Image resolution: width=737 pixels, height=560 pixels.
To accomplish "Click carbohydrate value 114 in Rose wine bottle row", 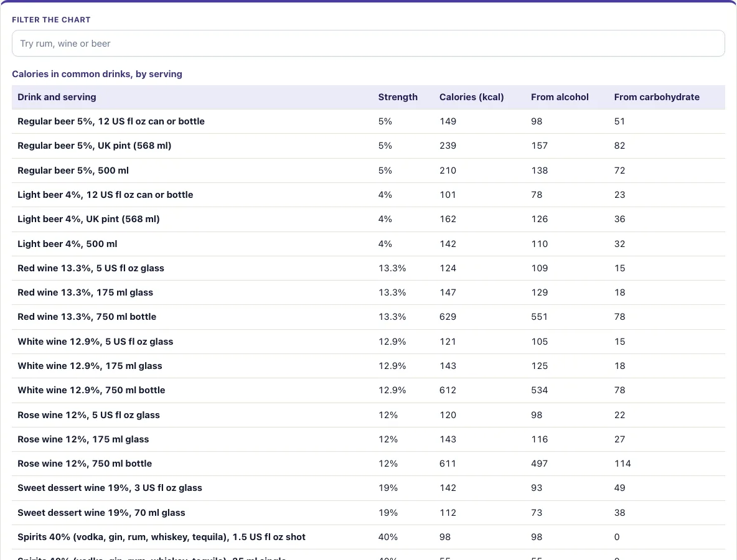I will pyautogui.click(x=622, y=464).
